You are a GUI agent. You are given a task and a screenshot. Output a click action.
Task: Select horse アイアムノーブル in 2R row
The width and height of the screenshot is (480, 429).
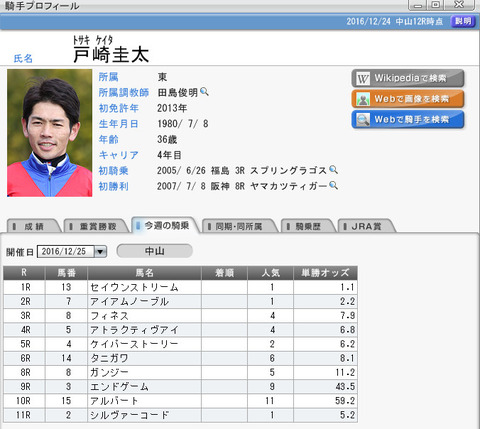click(x=129, y=301)
